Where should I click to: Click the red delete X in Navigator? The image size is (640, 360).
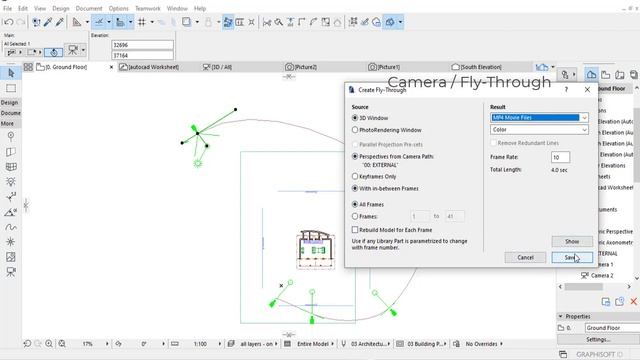tap(633, 302)
